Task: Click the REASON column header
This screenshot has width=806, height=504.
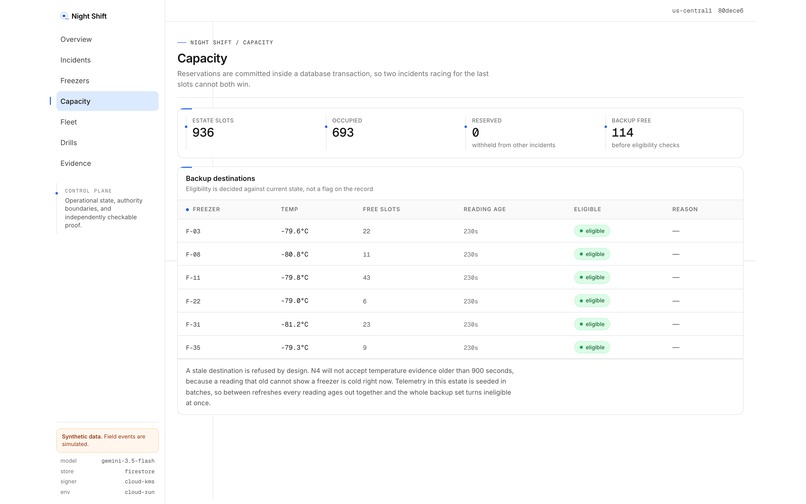Action: pyautogui.click(x=685, y=209)
